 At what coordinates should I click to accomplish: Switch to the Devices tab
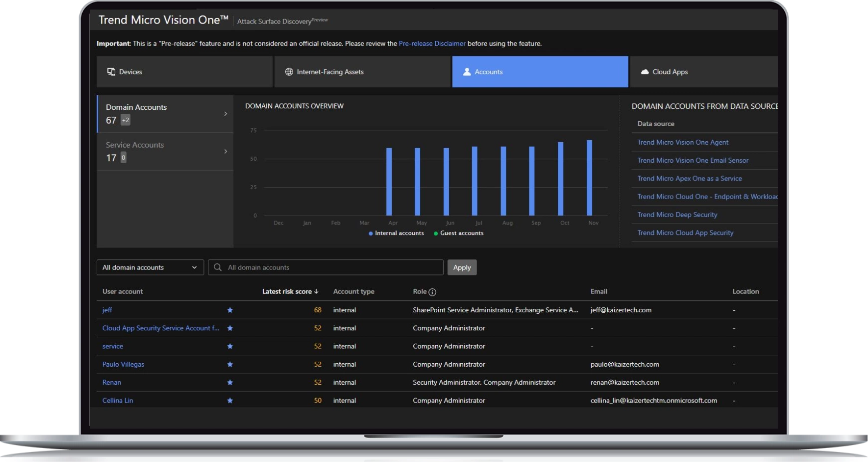click(184, 72)
